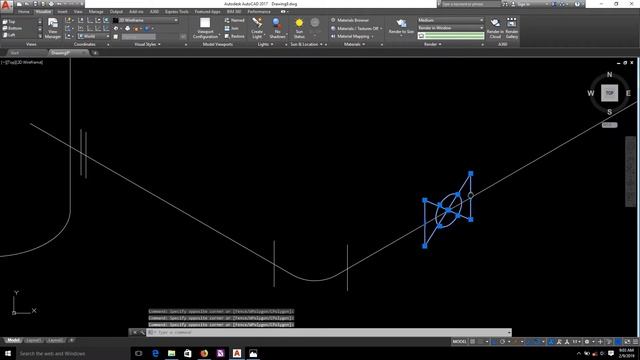Click the Help icon in title bar

[x=577, y=4]
